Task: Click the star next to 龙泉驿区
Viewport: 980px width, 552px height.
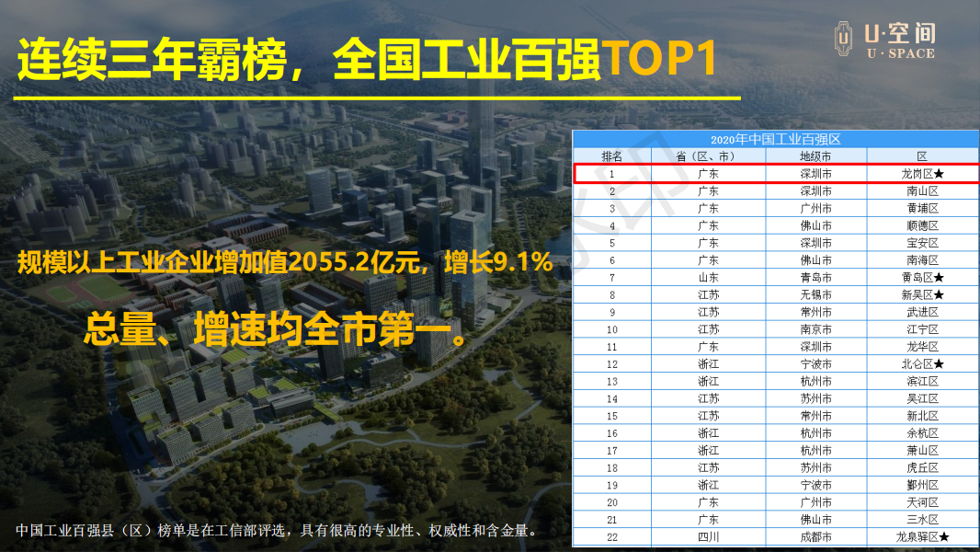Action: pos(944,537)
